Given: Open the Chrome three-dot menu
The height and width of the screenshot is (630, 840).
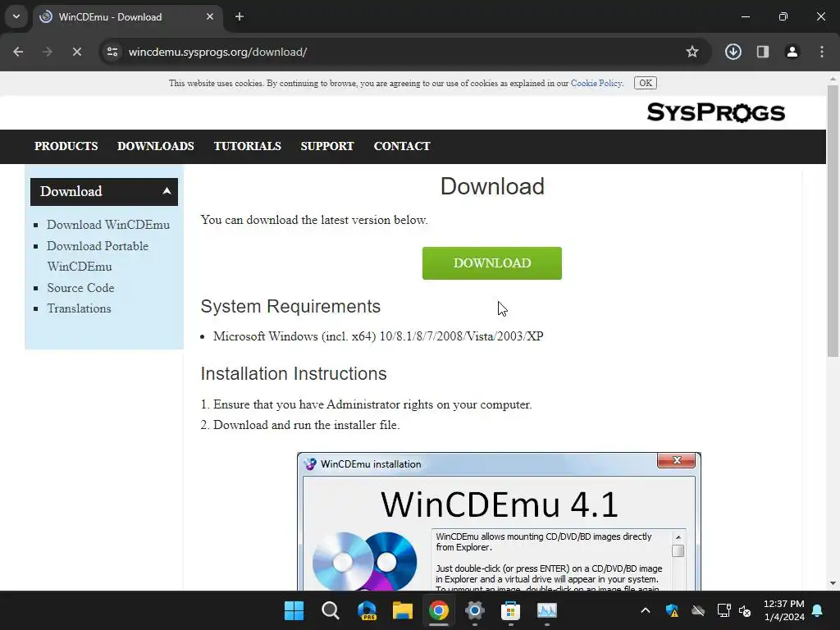Looking at the screenshot, I should 822,52.
